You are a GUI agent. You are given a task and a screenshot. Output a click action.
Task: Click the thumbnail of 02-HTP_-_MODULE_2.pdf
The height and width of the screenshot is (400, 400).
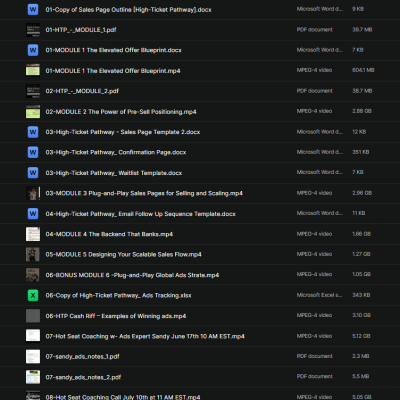point(33,91)
